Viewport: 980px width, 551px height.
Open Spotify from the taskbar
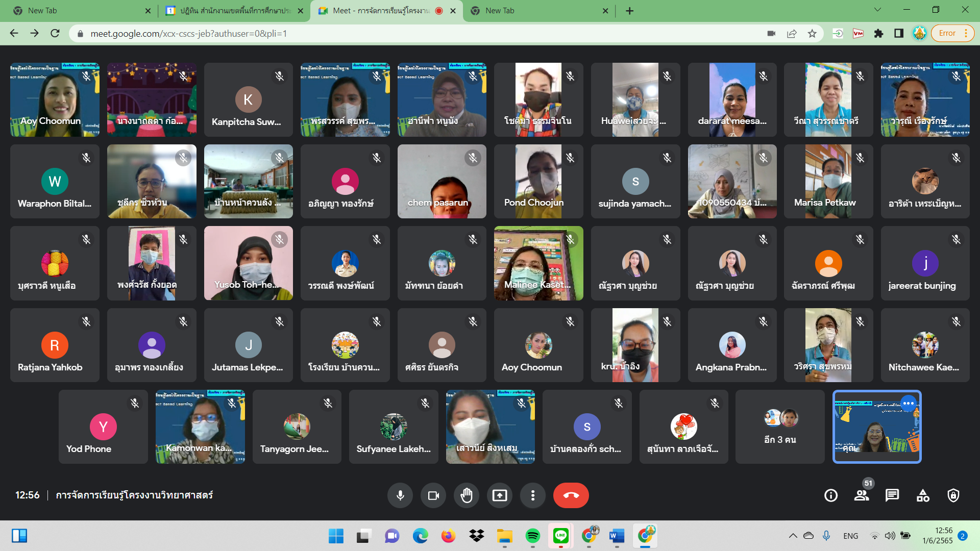coord(532,536)
